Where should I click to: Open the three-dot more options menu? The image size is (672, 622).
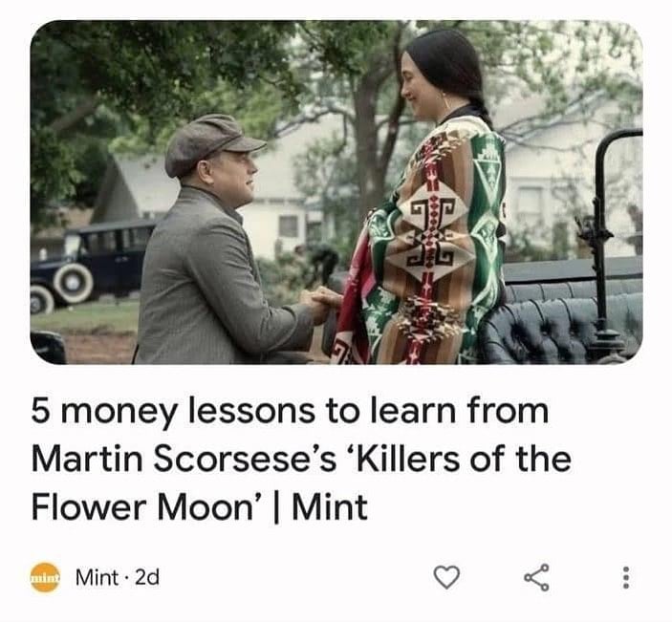(x=625, y=577)
